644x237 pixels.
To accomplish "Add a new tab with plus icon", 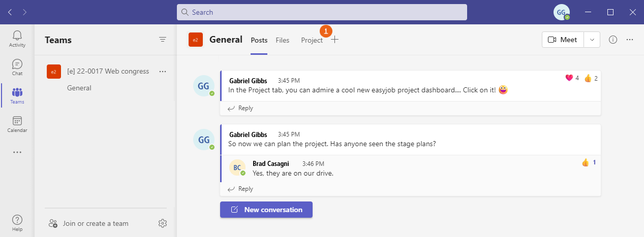I will click(334, 40).
